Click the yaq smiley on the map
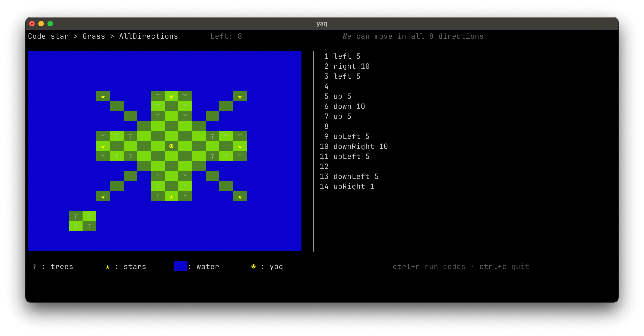Screen dimensions: 644x336 click(171, 146)
